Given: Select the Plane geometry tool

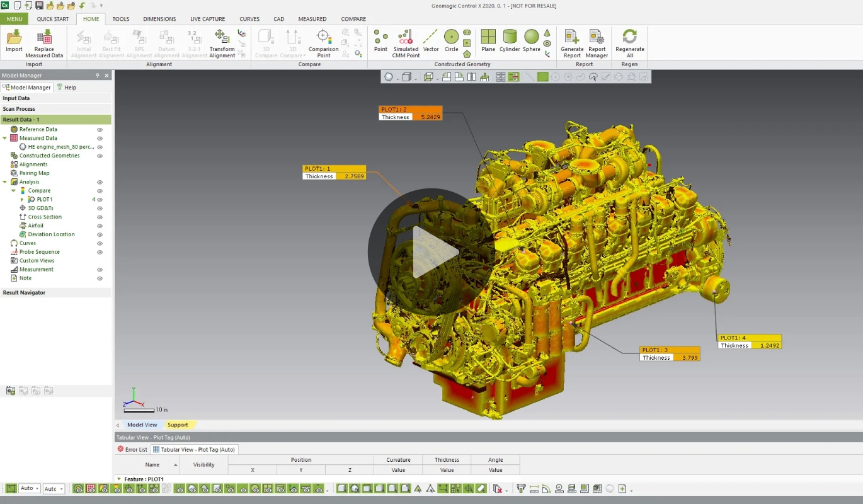Looking at the screenshot, I should (488, 41).
